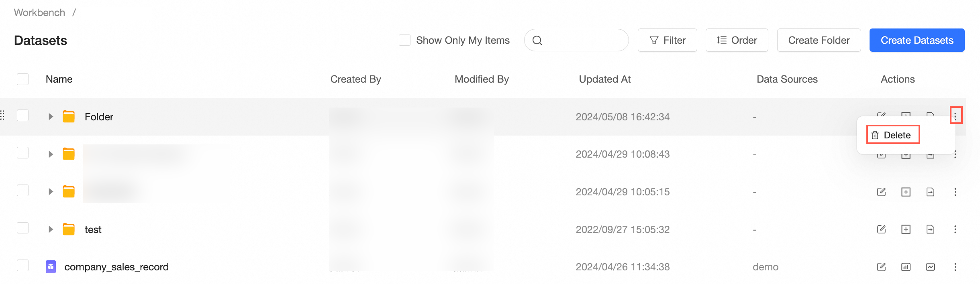This screenshot has width=980, height=284.
Task: Tick the select-all checkbox in header
Action: pyautogui.click(x=23, y=79)
